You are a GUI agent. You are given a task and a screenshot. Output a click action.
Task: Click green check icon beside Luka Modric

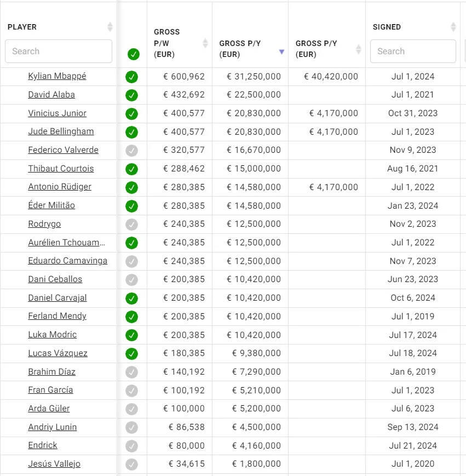[x=131, y=335]
